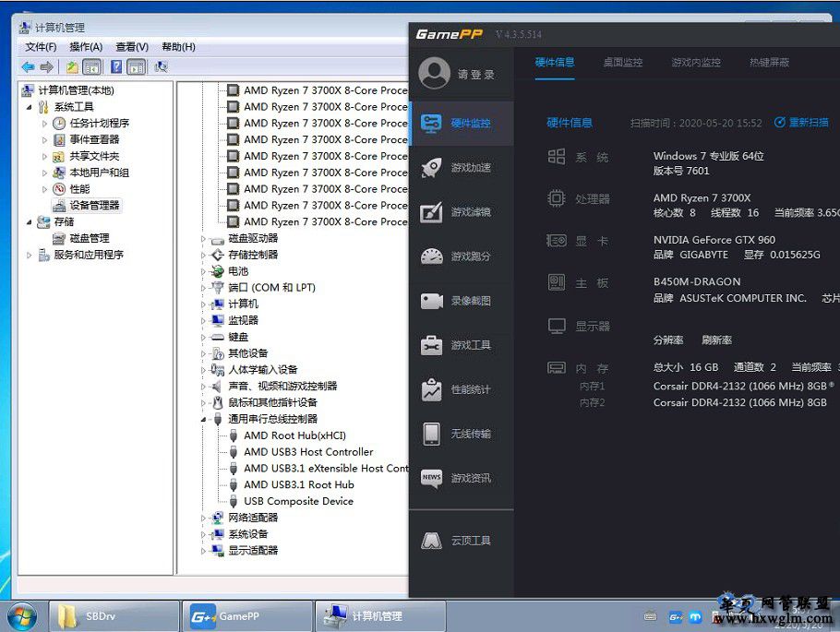Open the 文件(F) menu
This screenshot has width=840, height=632.
coord(41,47)
